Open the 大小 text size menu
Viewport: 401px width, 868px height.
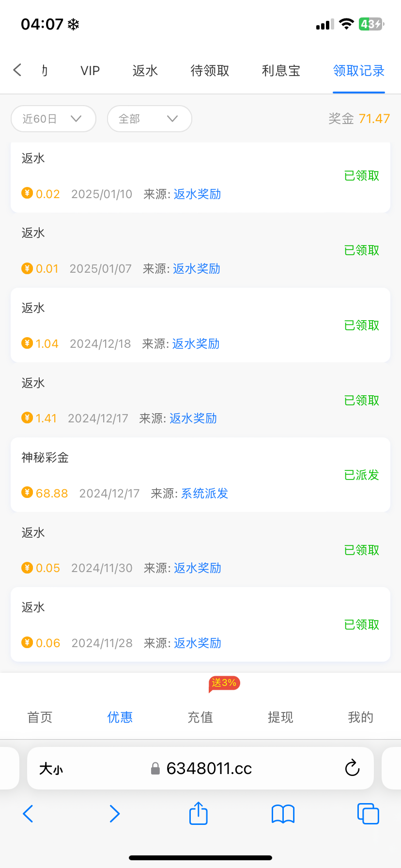pyautogui.click(x=51, y=769)
